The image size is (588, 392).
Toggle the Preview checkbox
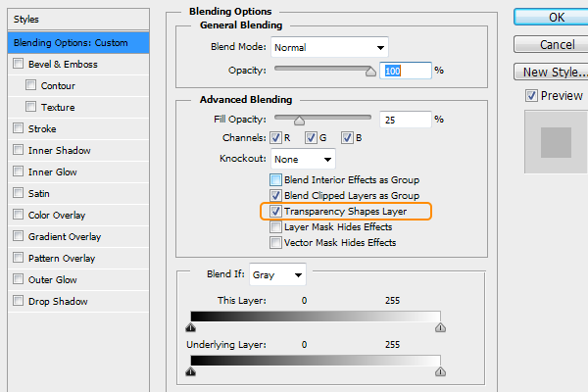[532, 96]
